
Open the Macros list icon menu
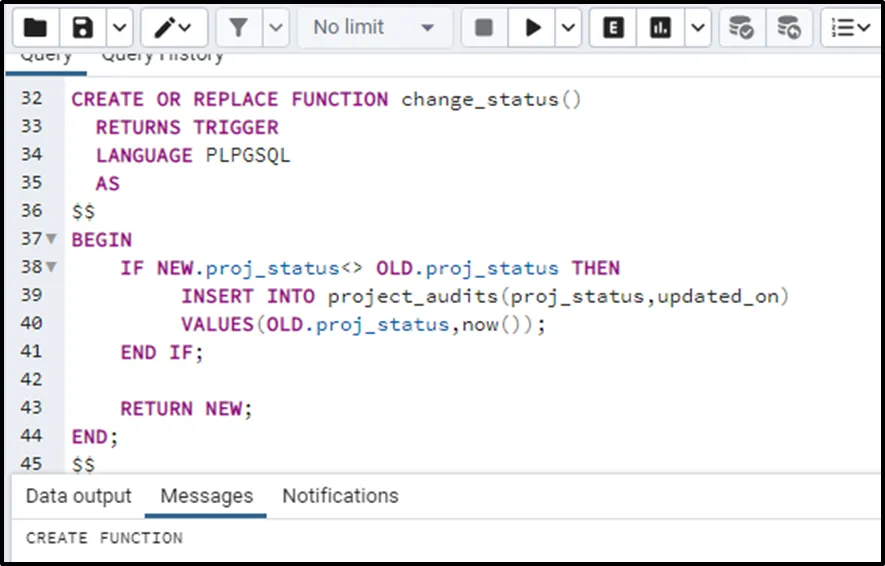click(x=850, y=28)
